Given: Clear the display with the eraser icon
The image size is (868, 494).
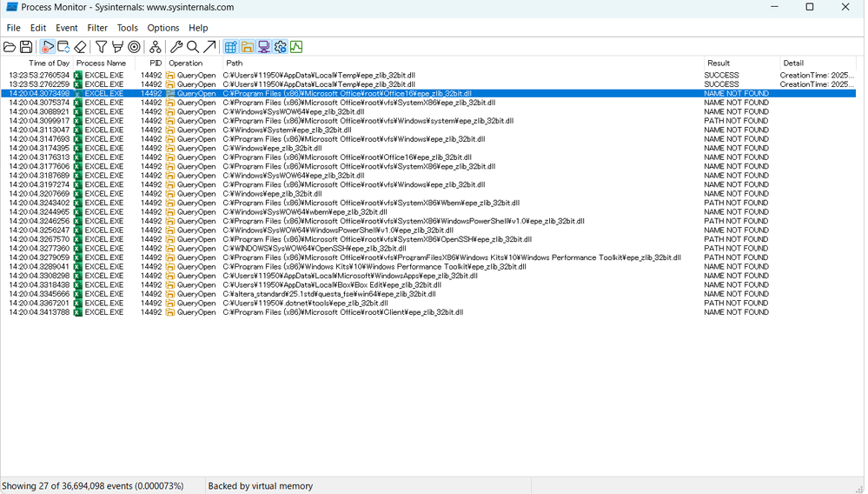Looking at the screenshot, I should pyautogui.click(x=80, y=47).
